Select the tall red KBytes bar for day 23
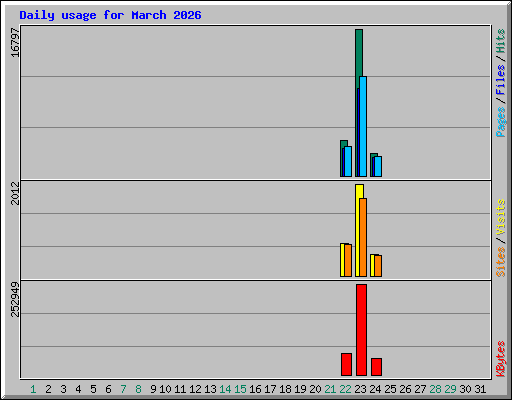The width and height of the screenshot is (512, 400). (x=361, y=330)
